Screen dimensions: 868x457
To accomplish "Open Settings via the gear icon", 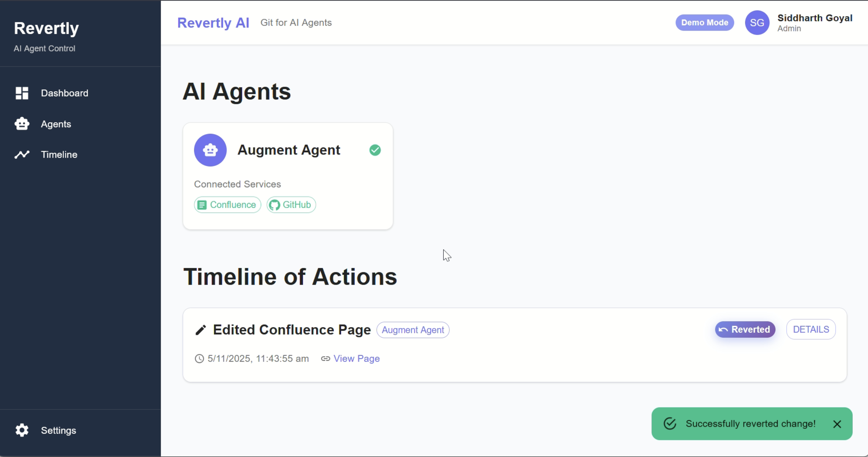I will pos(22,430).
